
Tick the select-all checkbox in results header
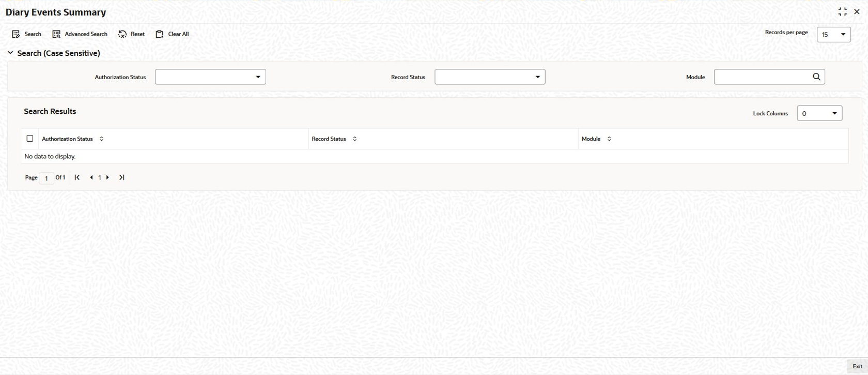tap(30, 139)
